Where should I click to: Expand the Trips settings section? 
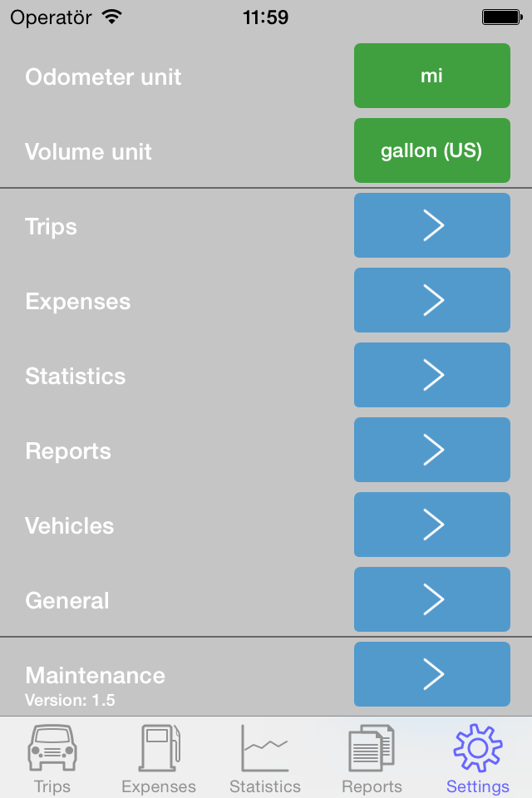click(431, 225)
